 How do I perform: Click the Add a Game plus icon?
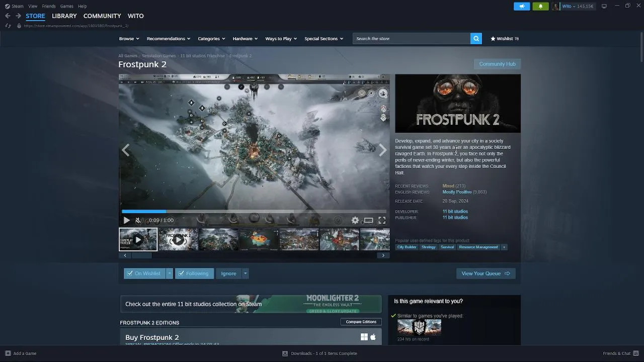point(8,353)
